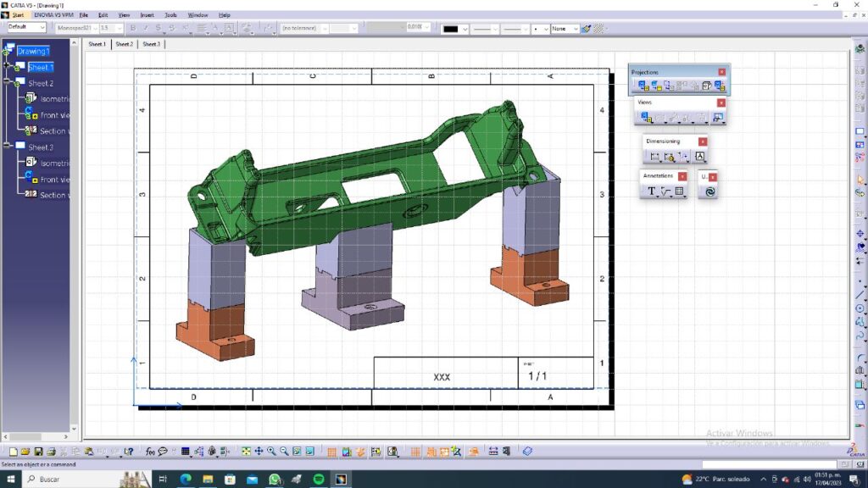Screen dimensions: 868x488
Task: Click the New document icon
Action: (x=14, y=452)
